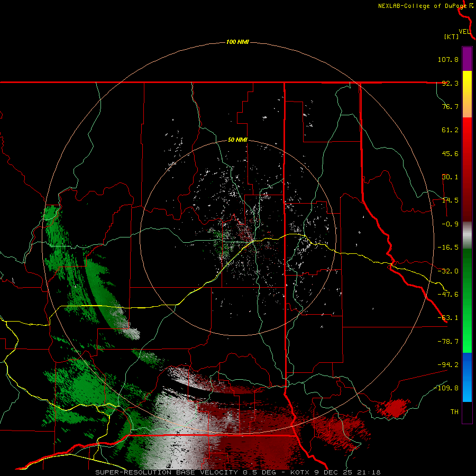Click the blue segment of the velocity color bar
This screenshot has height=476, width=476.
[467, 377]
